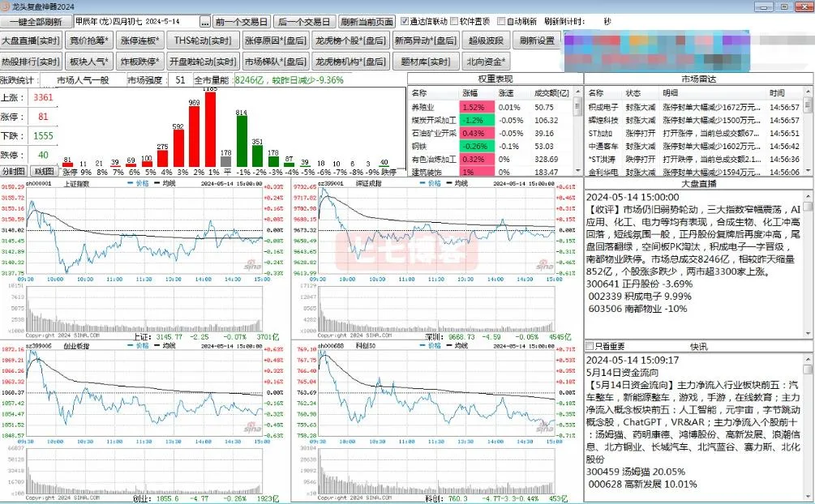
Task: Switch to the 分时图 tab
Action: (x=13, y=172)
